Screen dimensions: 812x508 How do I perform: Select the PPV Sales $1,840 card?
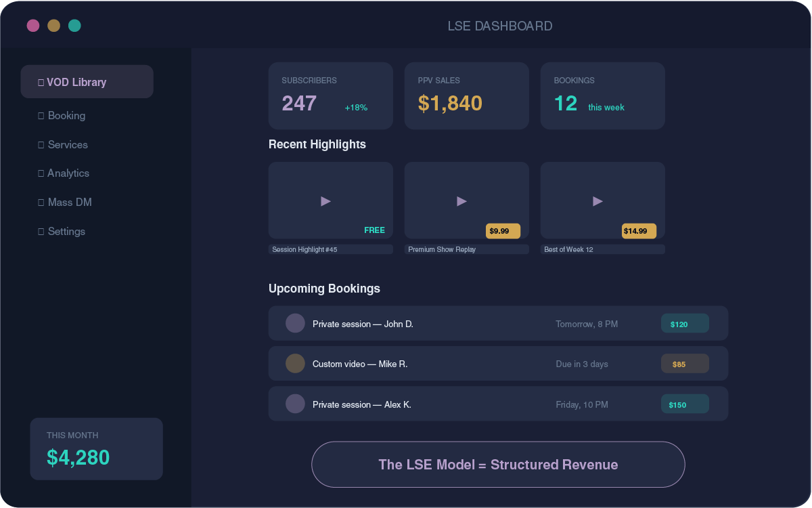click(467, 96)
